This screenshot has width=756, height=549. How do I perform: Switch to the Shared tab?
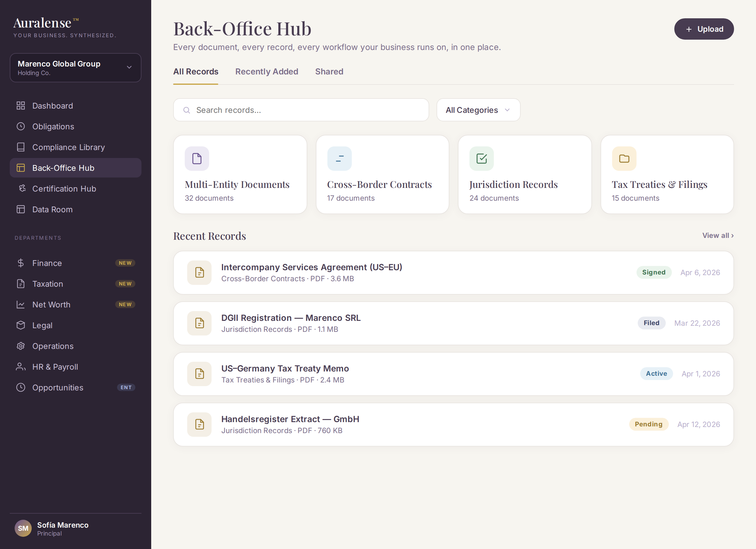pos(329,72)
